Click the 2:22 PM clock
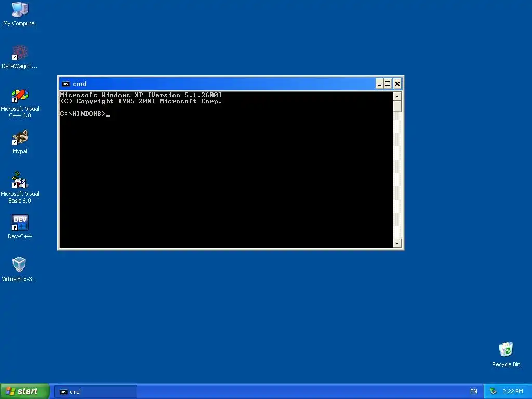 pyautogui.click(x=513, y=392)
